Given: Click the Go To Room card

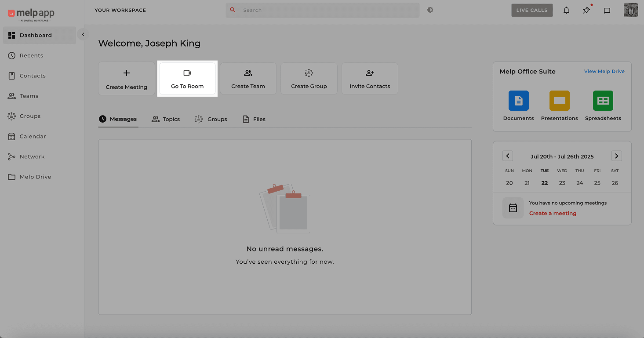Looking at the screenshot, I should tap(187, 78).
